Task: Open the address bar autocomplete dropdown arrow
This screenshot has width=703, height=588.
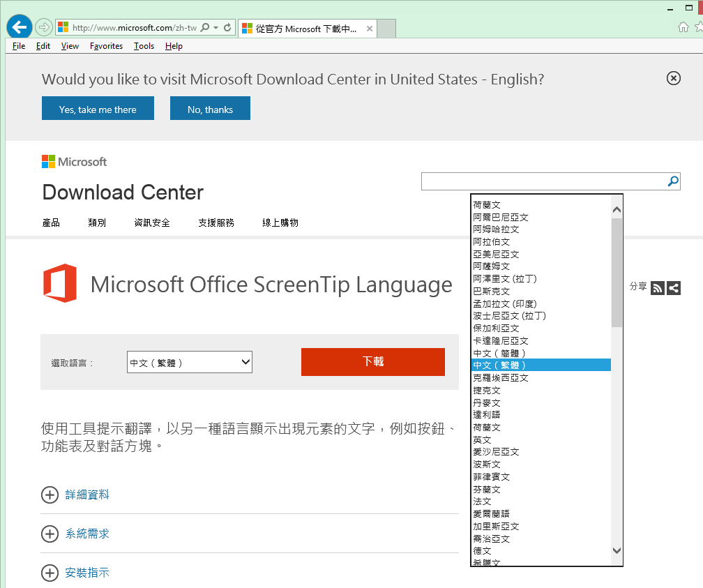Action: click(216, 27)
